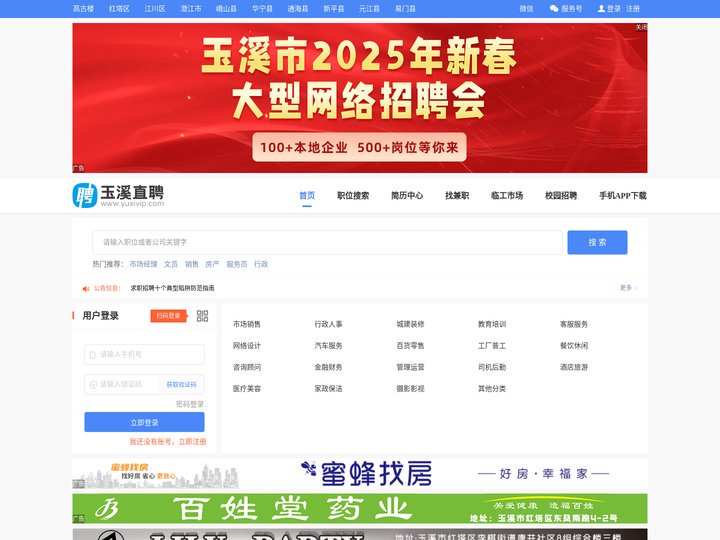
Task: Click the announcement speaker icon
Action: 85,288
